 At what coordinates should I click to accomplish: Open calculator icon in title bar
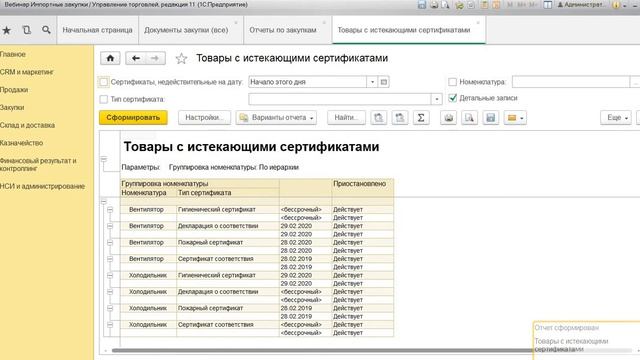[484, 5]
